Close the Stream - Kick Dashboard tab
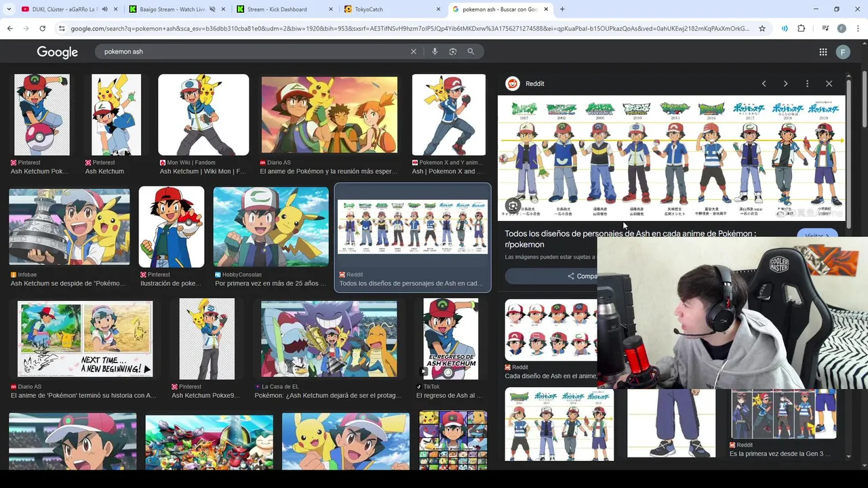Screen dimensions: 868x488 point(330,9)
